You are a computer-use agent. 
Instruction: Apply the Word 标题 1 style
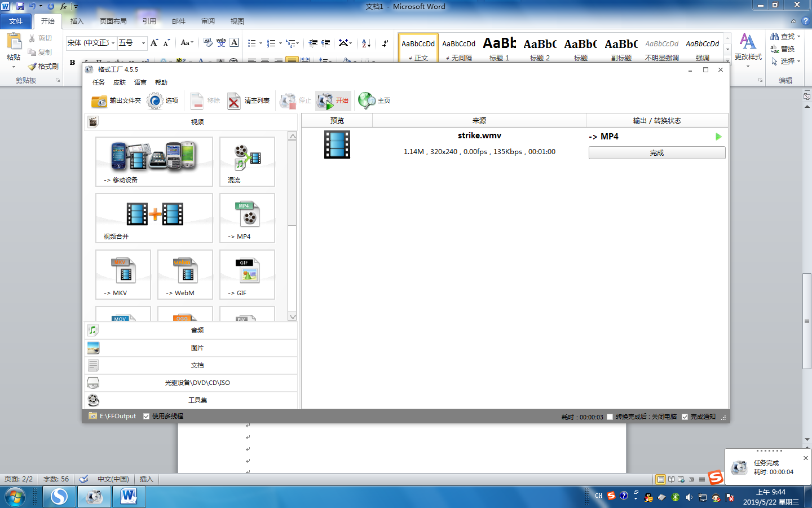tap(499, 49)
